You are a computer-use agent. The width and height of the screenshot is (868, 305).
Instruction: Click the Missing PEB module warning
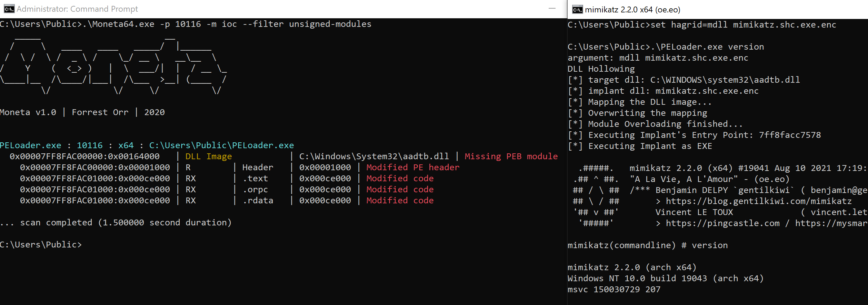511,156
